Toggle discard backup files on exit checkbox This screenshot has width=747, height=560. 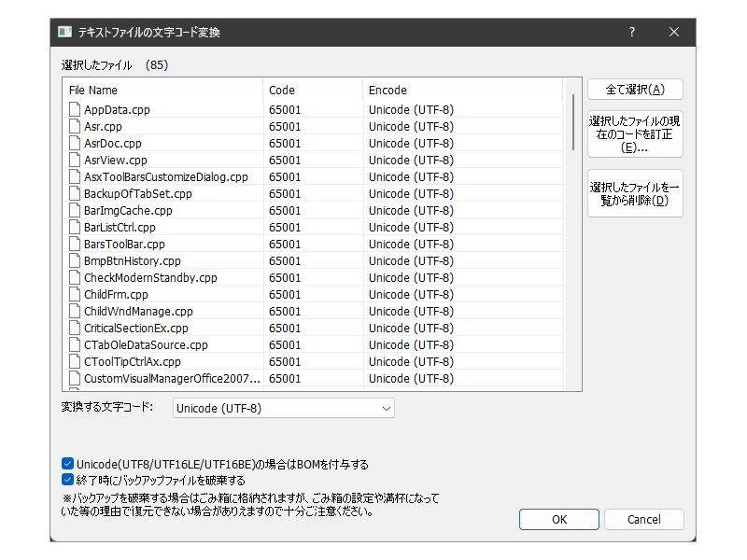pos(67,479)
